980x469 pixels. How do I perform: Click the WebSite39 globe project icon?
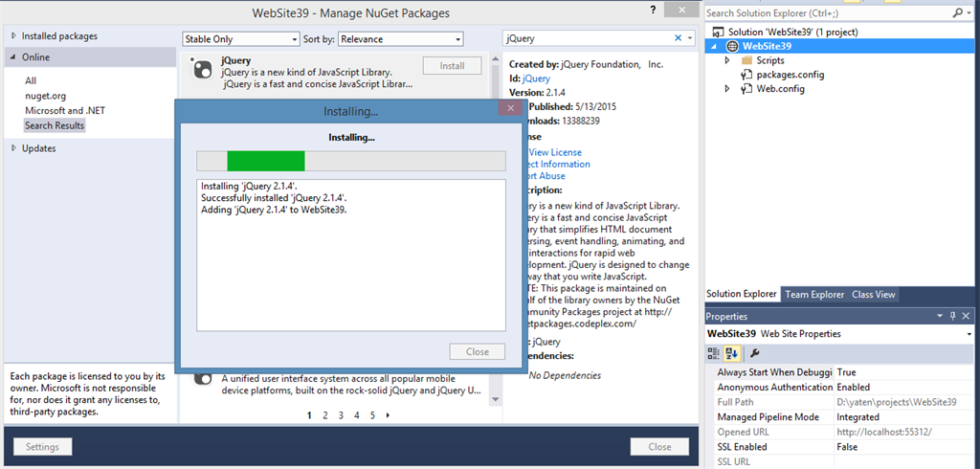[x=732, y=46]
